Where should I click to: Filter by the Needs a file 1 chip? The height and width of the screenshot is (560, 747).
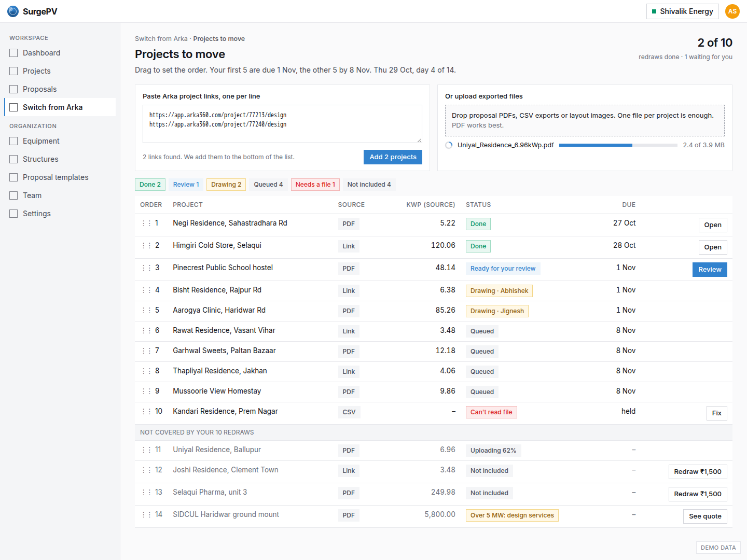315,185
